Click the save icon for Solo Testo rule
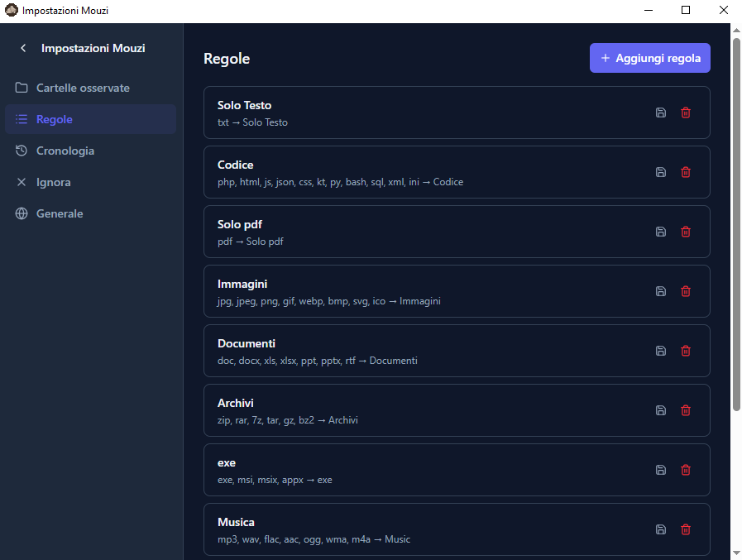 pyautogui.click(x=661, y=112)
